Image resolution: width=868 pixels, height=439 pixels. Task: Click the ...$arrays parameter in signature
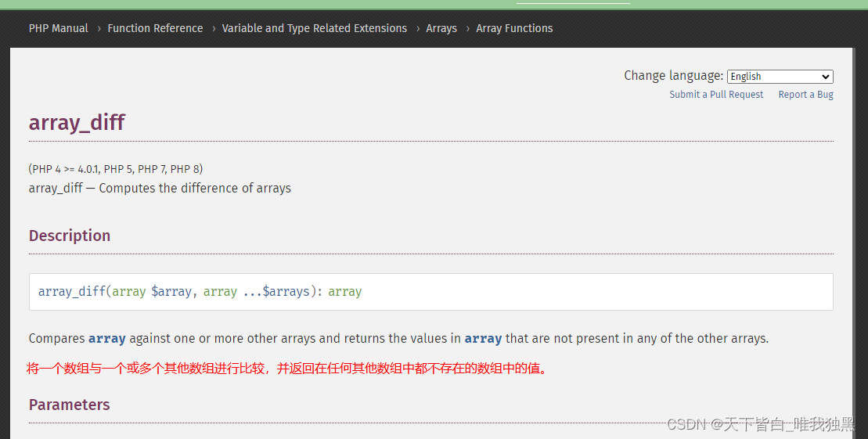[x=276, y=292]
